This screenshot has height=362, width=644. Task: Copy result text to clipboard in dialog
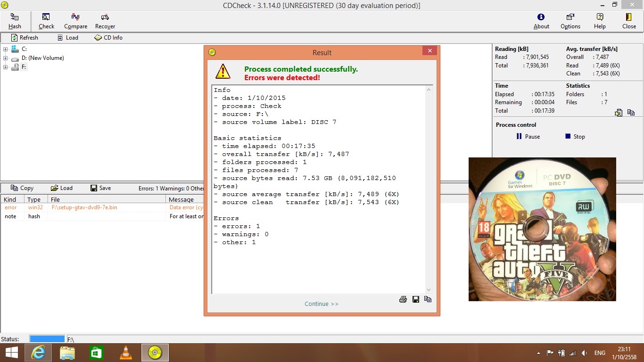click(428, 299)
